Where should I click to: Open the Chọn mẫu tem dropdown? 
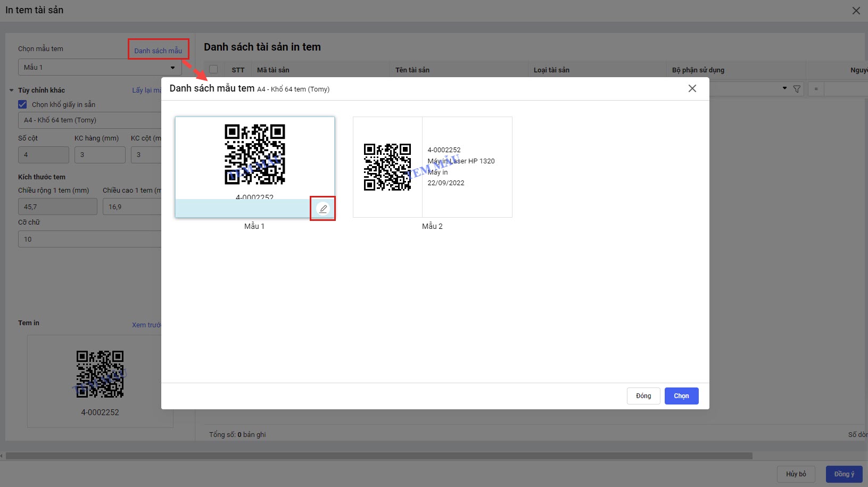(x=100, y=68)
